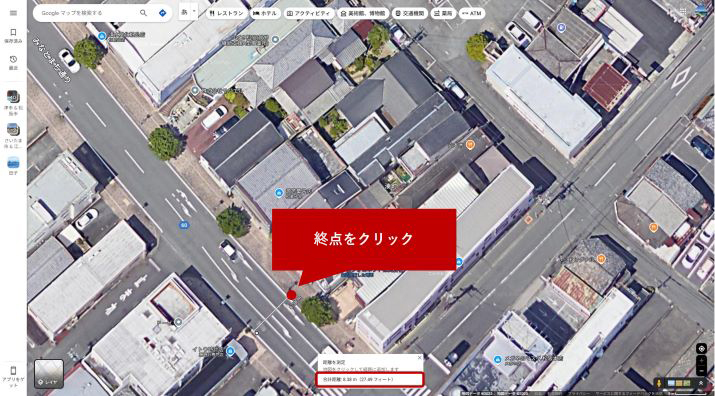This screenshot has height=396, width=715.
Task: Click the orange restaurant pin near top center-right
Action: (470, 145)
